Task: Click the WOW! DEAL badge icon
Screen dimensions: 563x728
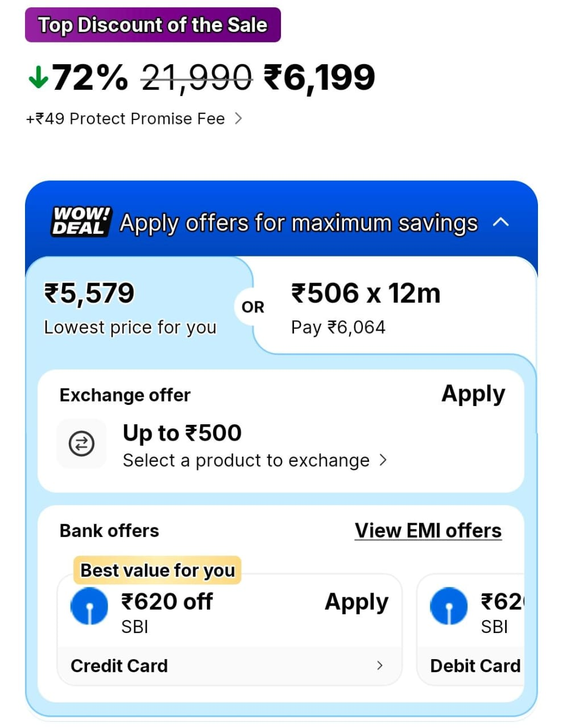Action: click(81, 221)
